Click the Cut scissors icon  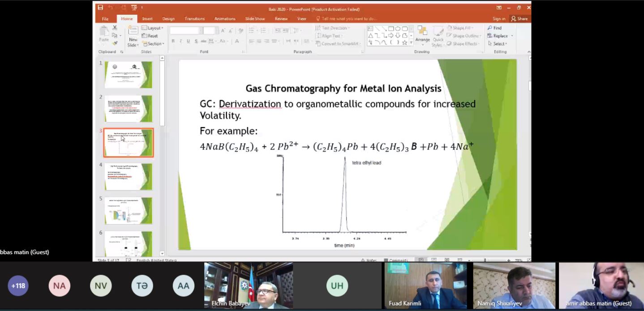coord(115,28)
